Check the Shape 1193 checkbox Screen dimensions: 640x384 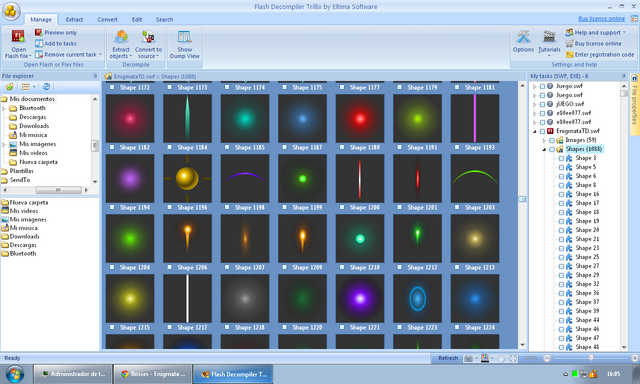pos(457,147)
